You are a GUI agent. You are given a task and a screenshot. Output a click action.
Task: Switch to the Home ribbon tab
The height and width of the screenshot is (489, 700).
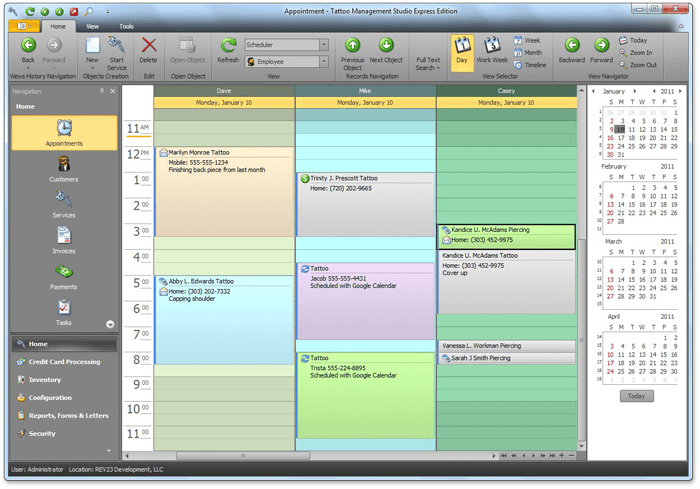(x=58, y=26)
